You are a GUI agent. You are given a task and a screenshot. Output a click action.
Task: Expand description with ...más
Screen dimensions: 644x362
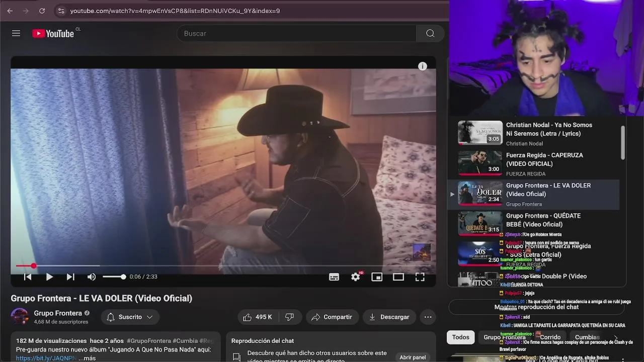click(x=87, y=358)
